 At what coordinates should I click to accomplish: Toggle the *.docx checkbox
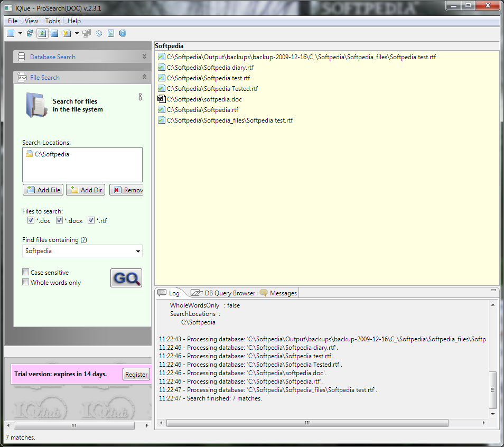click(x=59, y=220)
